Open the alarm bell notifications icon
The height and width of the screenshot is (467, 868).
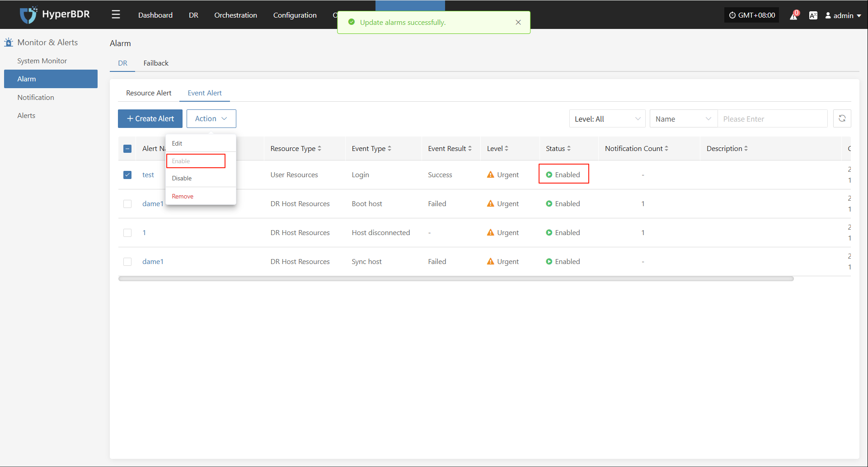pos(794,15)
